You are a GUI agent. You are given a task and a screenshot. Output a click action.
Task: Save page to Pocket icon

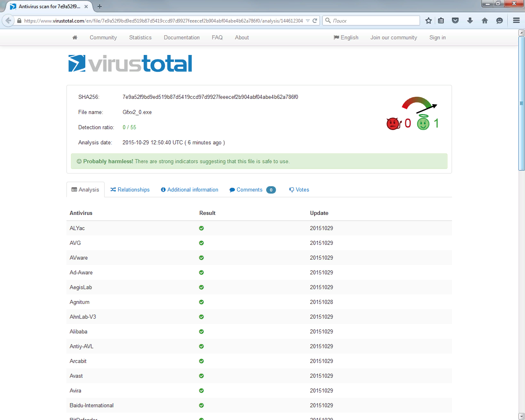455,21
